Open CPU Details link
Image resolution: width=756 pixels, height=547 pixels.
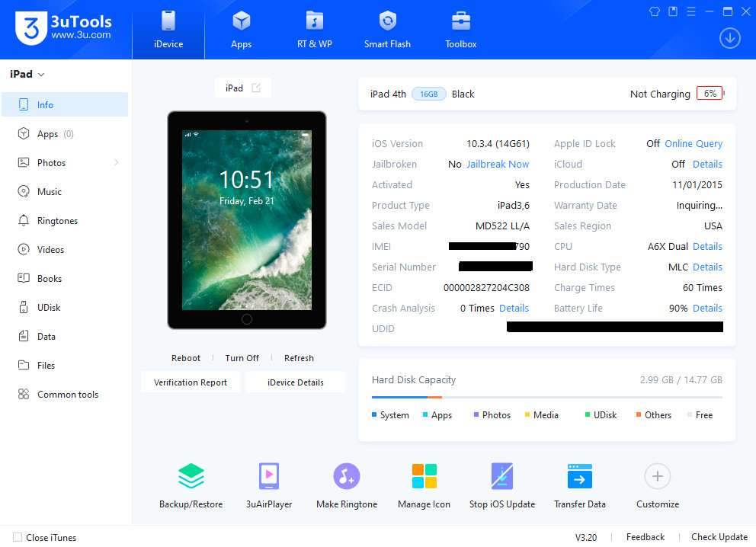(707, 246)
